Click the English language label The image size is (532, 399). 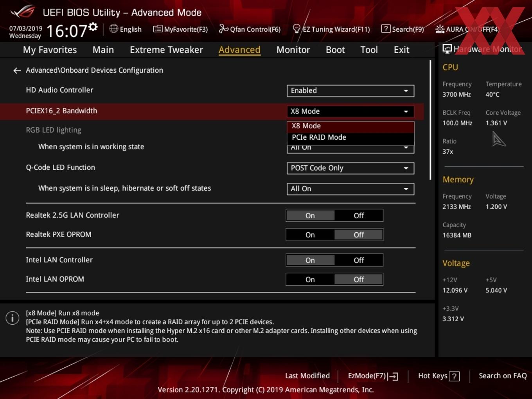[x=131, y=29]
